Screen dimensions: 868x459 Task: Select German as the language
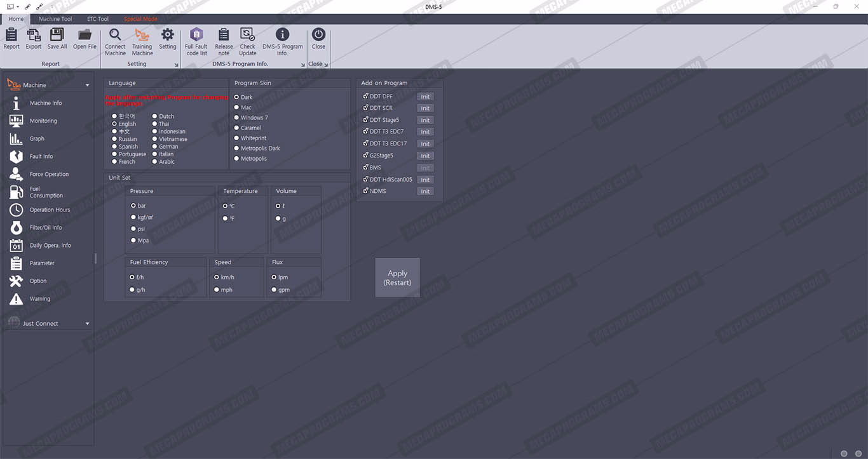(x=154, y=147)
